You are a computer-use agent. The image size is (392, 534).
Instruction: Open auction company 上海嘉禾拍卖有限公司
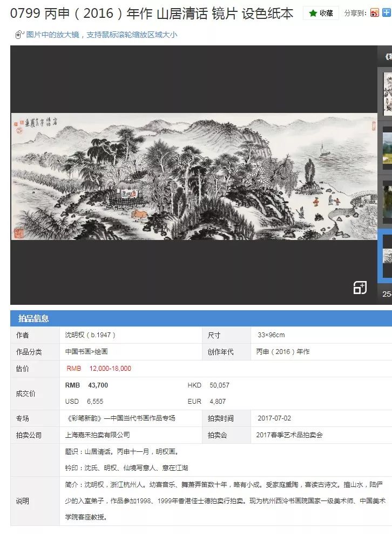[x=97, y=435]
